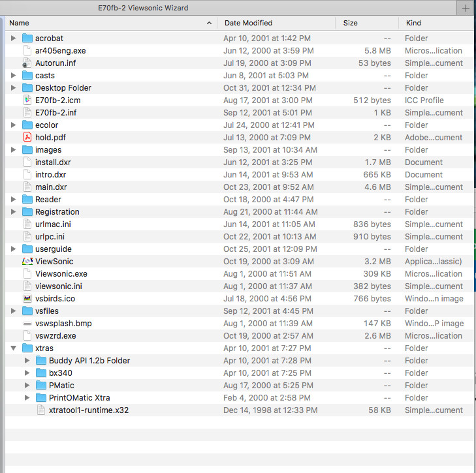Collapse the xtras folder

[x=13, y=348]
